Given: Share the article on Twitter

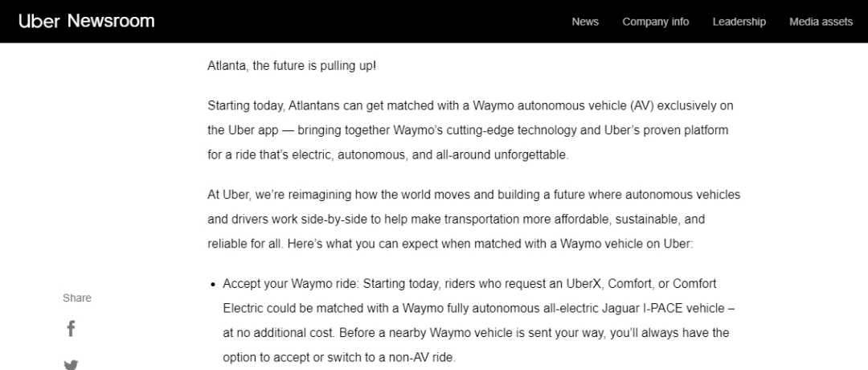Looking at the screenshot, I should (71, 364).
